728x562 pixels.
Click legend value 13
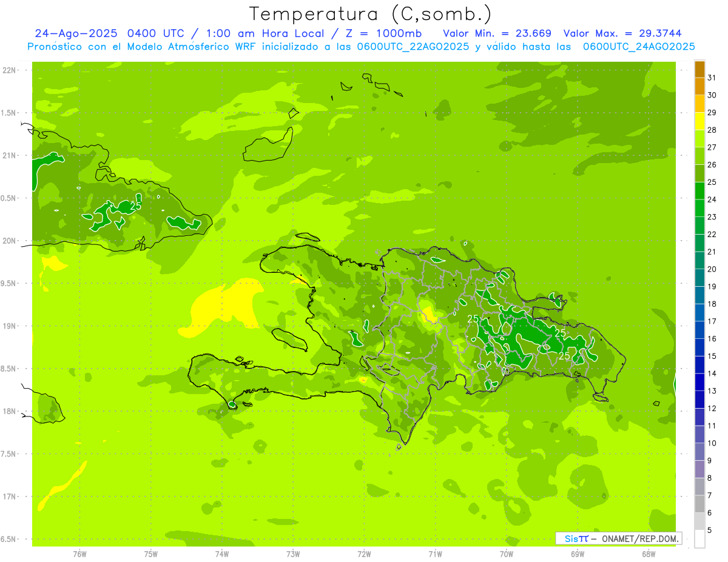tap(712, 391)
